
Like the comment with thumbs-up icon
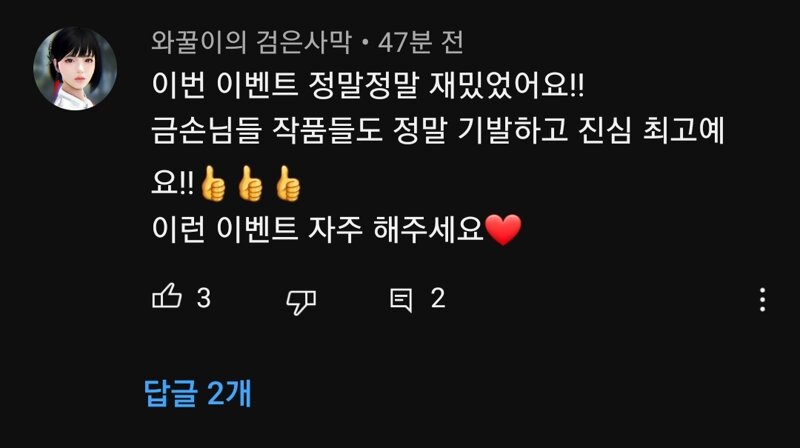coord(167,297)
